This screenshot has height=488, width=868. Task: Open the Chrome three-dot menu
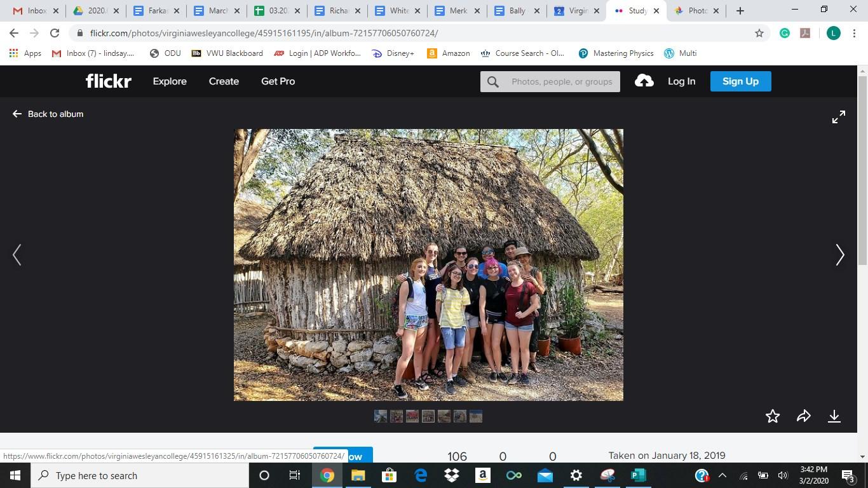coord(855,33)
